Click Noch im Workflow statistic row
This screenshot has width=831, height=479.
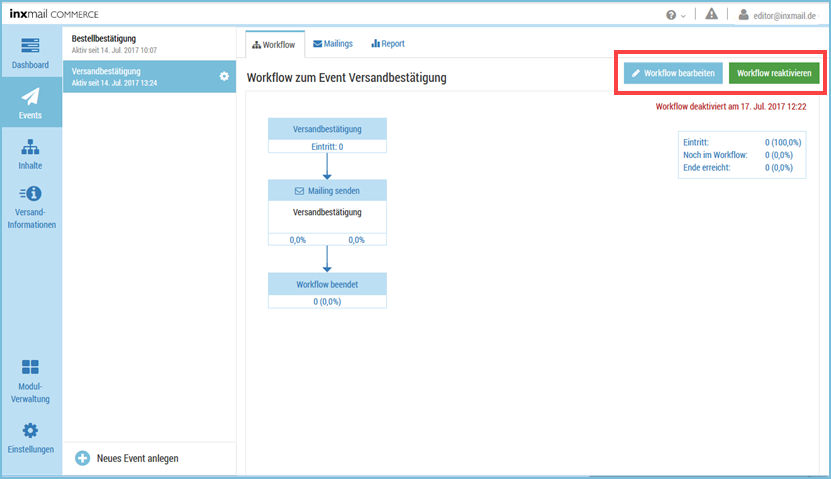[x=742, y=155]
